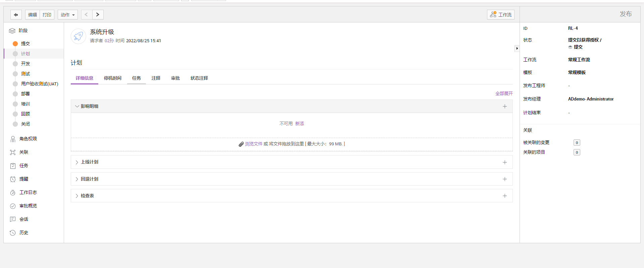Screen dimensions: 644x268
Task: Switch to the 审批 tab
Action: point(175,78)
